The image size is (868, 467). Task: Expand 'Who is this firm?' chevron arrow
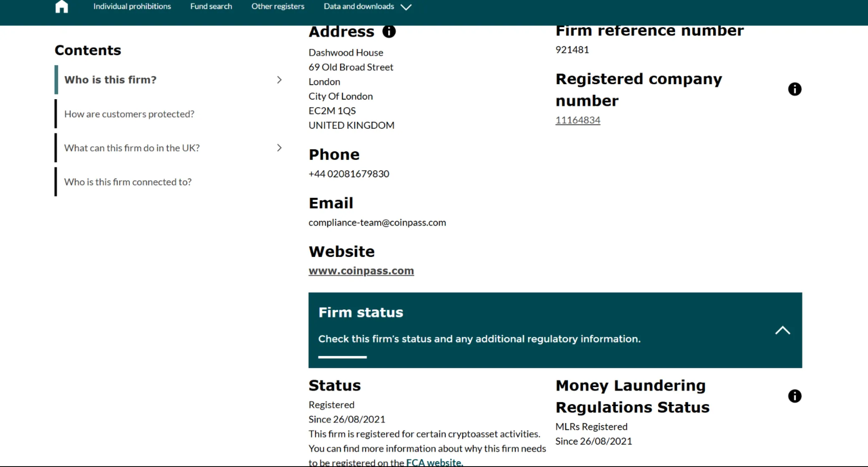tap(279, 80)
